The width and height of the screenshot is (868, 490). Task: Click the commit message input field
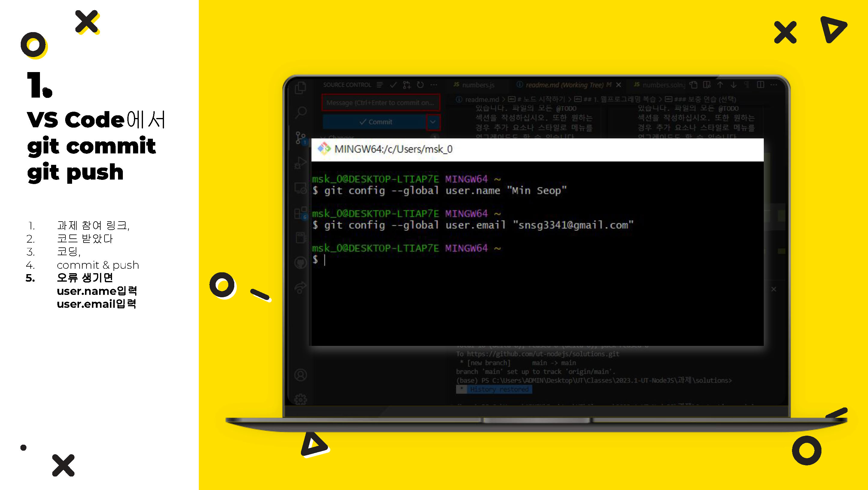(380, 102)
